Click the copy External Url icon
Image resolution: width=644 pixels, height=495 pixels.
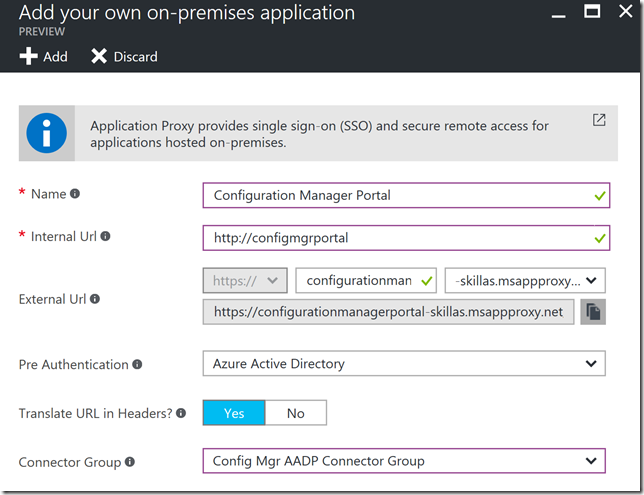[x=593, y=313]
